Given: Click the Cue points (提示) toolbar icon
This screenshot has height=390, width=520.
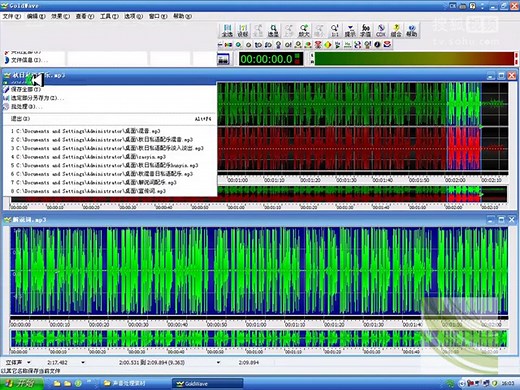Looking at the screenshot, I should click(350, 31).
